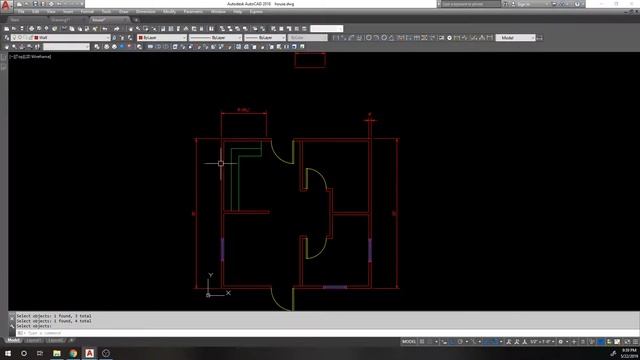Open the ByLayer linetype dropdown
Image resolution: width=640 pixels, height=360 pixels.
(x=216, y=38)
